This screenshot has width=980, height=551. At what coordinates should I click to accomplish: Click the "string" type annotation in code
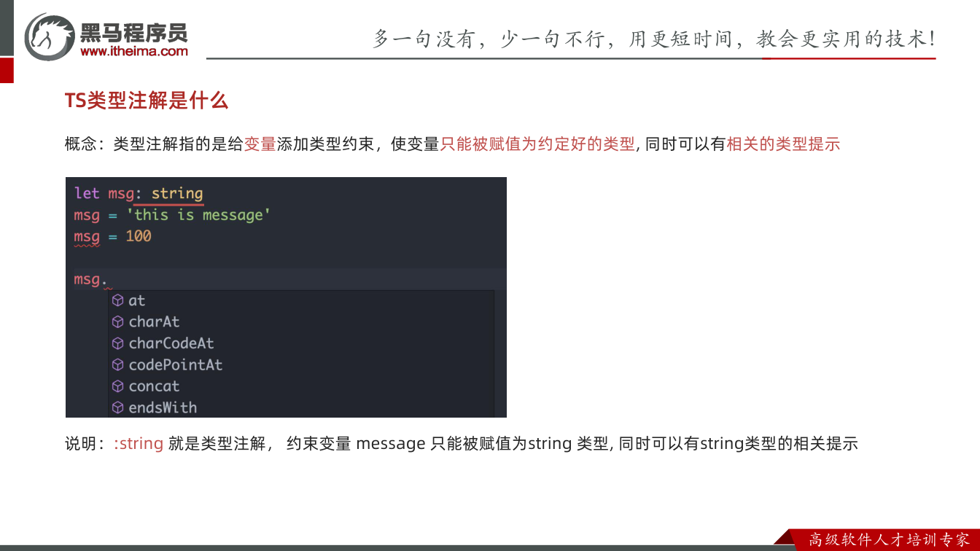tap(177, 194)
